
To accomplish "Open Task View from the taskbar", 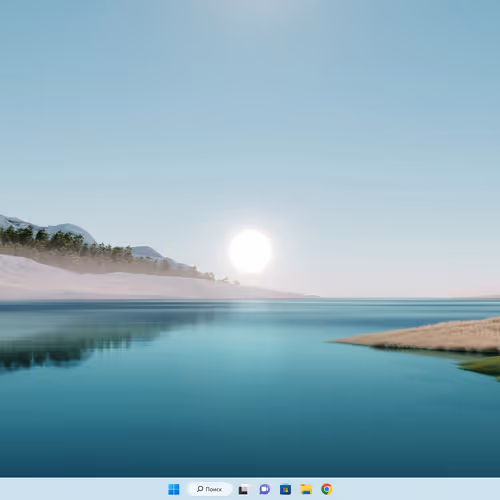I will [x=244, y=489].
